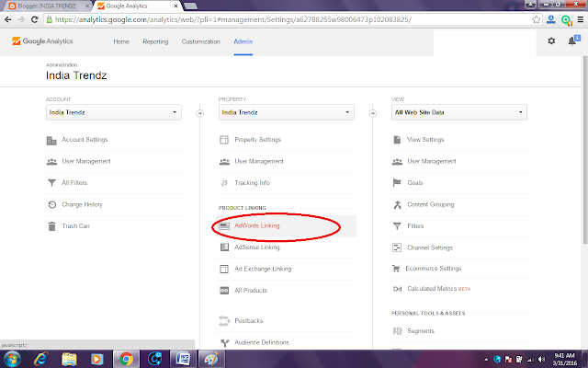Click the AdSense Linking icon
The width and height of the screenshot is (588, 368).
(224, 247)
